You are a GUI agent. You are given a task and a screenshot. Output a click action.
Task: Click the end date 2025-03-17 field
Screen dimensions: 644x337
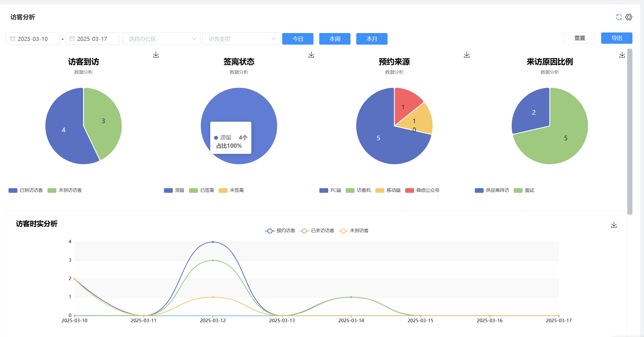pos(92,39)
